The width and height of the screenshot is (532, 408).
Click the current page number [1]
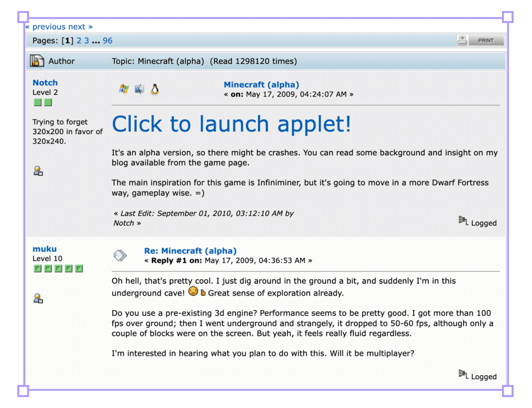68,41
